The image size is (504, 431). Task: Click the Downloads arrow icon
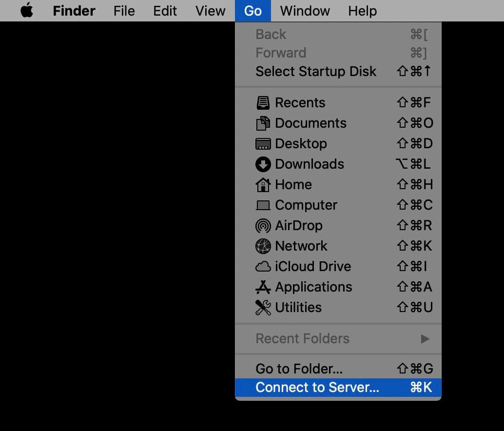263,164
